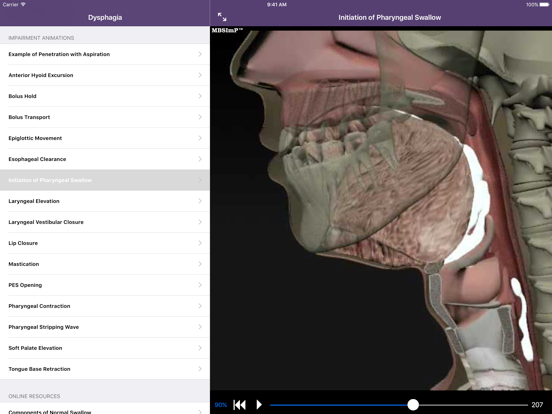Viewport: 552px width, 414px height.
Task: Open the Lip Closure animation
Action: pos(105,243)
